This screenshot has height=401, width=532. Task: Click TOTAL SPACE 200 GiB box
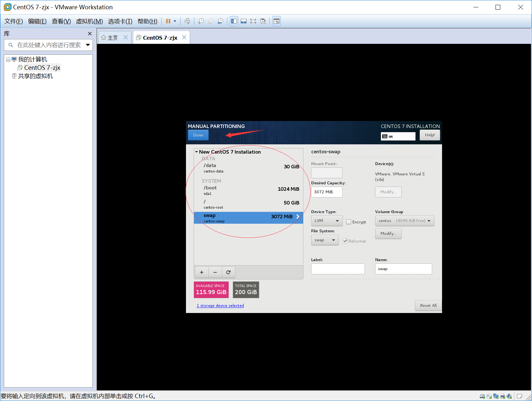[x=246, y=290]
